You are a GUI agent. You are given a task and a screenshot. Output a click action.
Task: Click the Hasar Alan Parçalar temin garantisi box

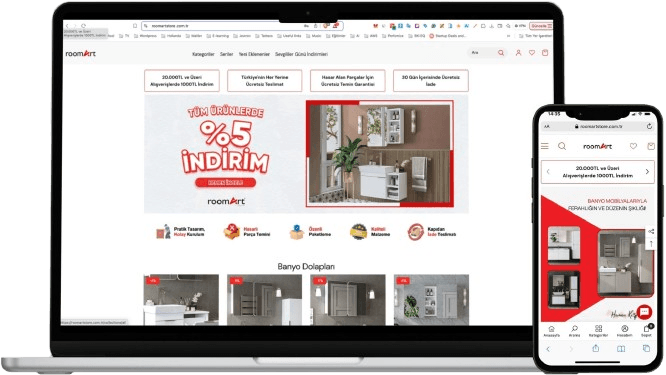(347, 81)
